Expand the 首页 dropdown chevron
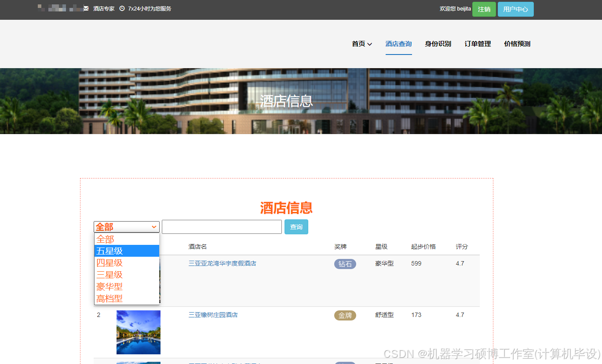Screen dimensions: 602x364 click(370, 44)
